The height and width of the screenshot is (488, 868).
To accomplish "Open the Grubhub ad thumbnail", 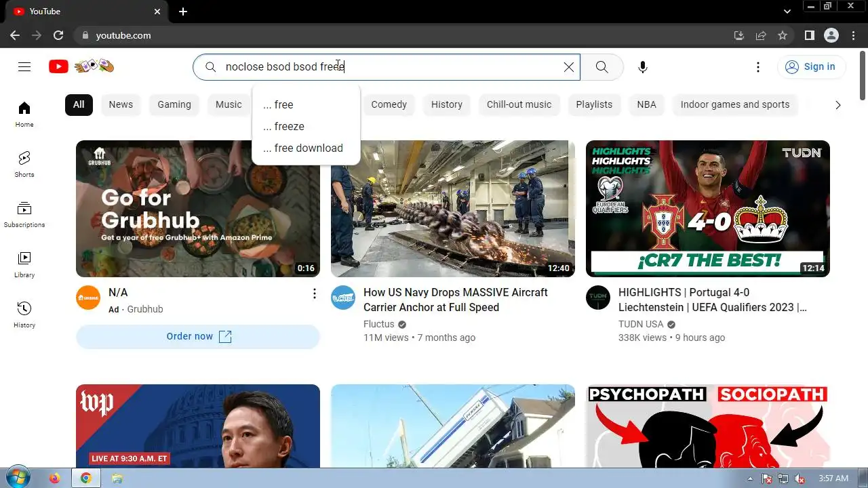I will pos(198,209).
